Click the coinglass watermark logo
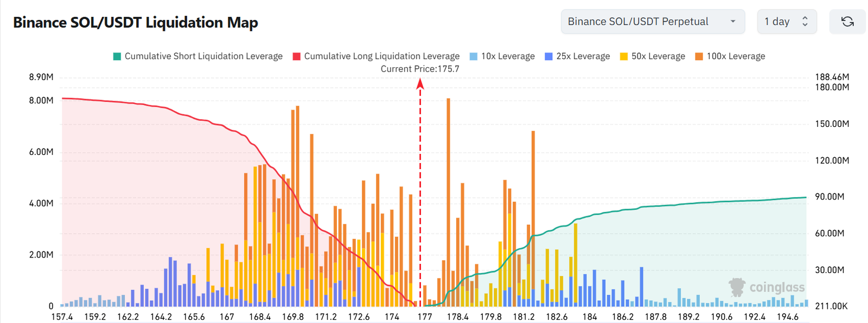 (x=767, y=287)
